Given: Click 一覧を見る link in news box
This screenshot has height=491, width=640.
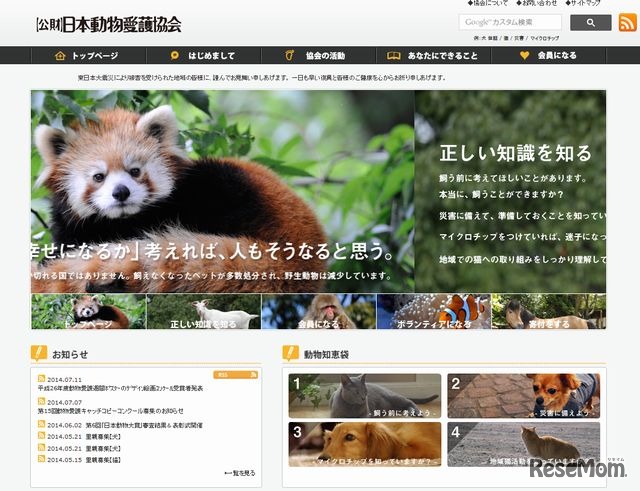Looking at the screenshot, I should point(240,473).
